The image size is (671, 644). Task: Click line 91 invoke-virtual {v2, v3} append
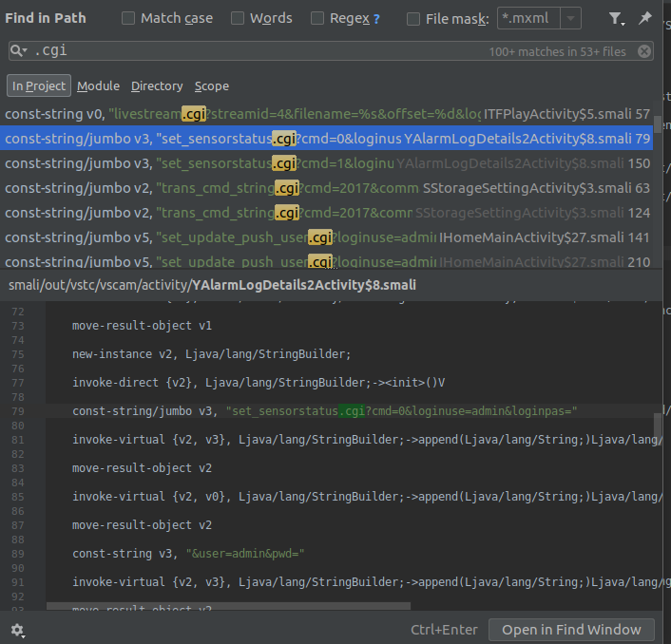pos(367,582)
